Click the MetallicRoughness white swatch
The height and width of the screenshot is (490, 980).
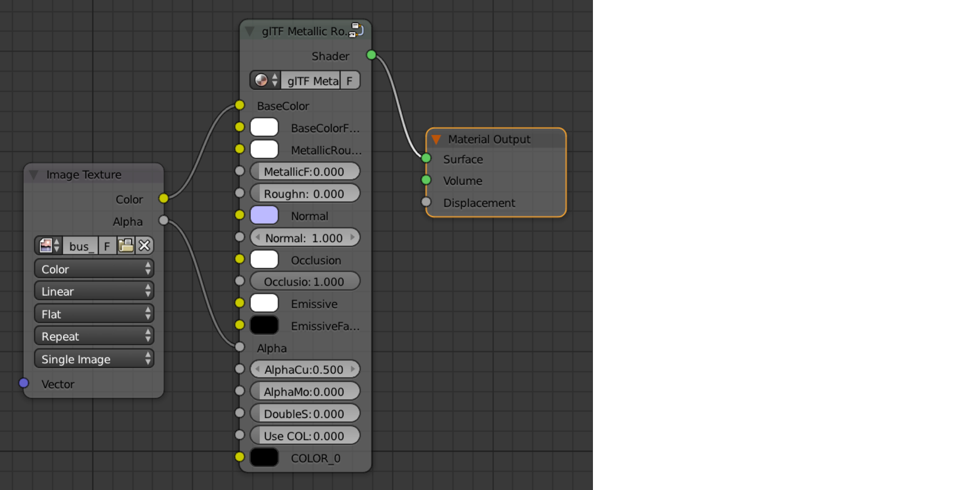(x=264, y=149)
